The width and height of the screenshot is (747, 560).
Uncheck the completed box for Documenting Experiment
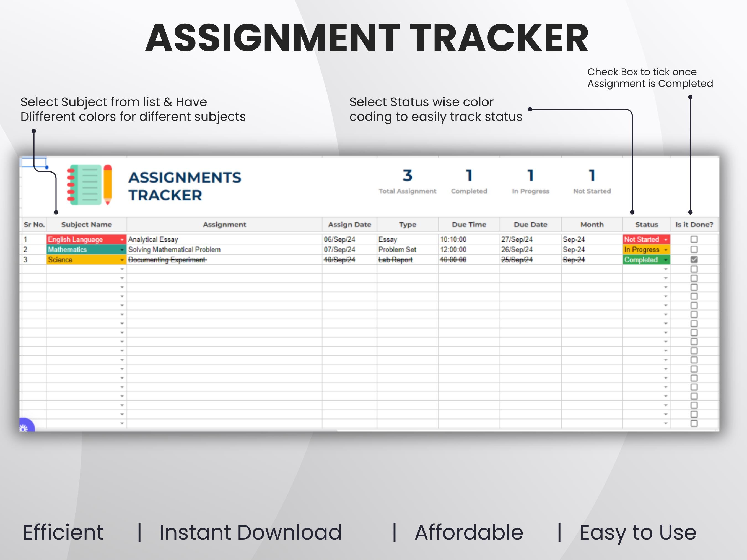[x=694, y=260]
